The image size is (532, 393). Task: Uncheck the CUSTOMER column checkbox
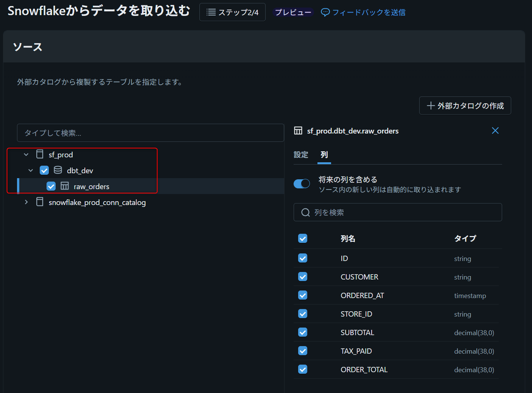(303, 276)
